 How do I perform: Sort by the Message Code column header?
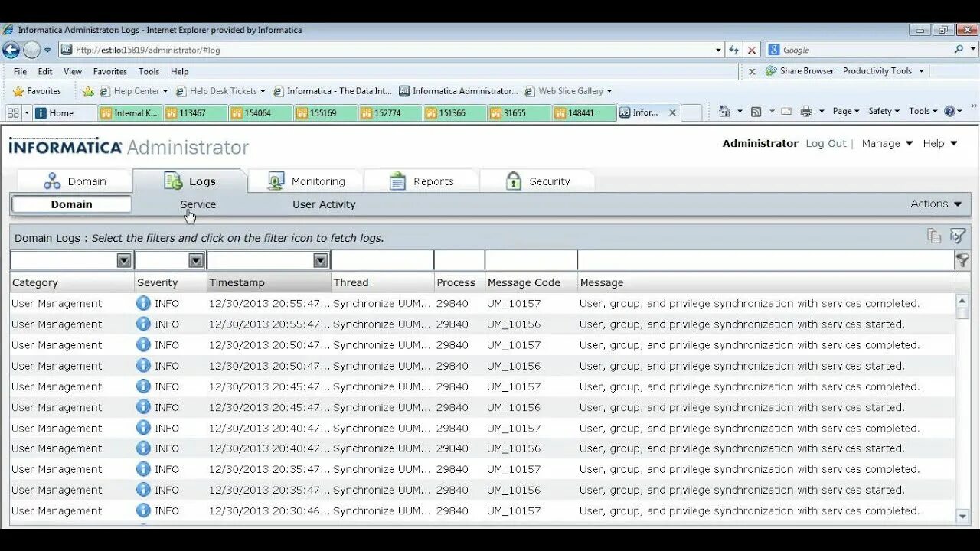pyautogui.click(x=531, y=282)
